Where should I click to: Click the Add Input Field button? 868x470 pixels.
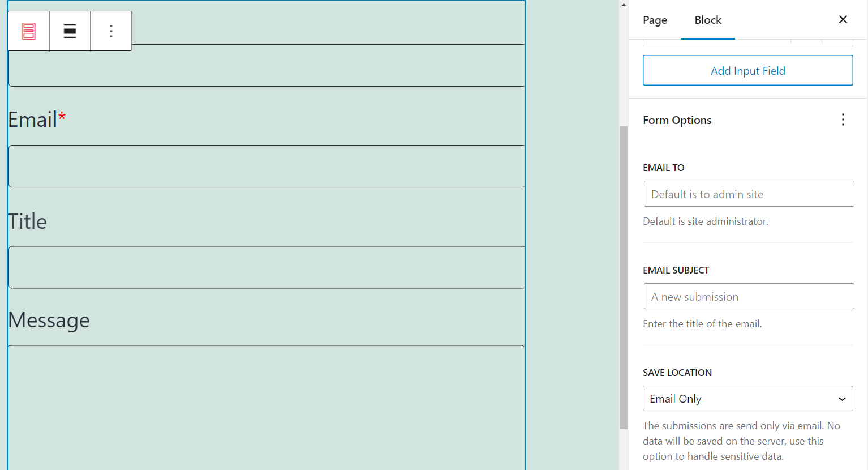(x=747, y=70)
